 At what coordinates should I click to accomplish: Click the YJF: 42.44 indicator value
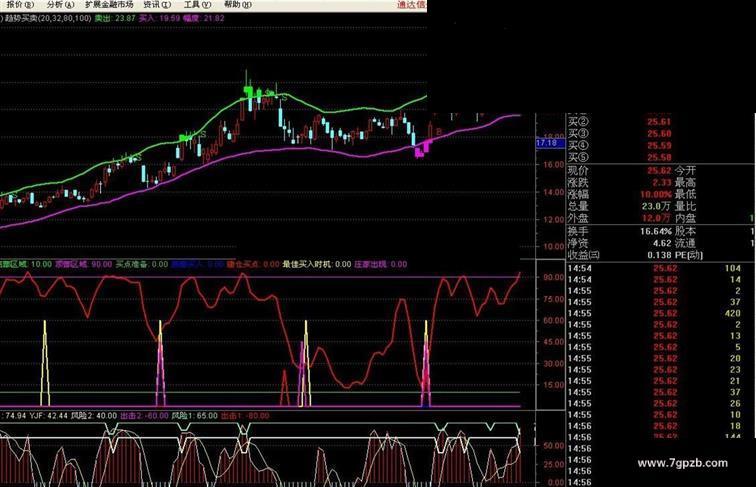(48, 416)
